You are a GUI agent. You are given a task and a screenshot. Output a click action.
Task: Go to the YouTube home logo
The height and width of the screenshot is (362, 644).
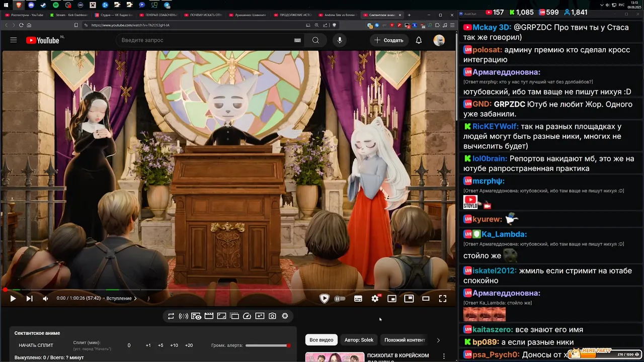[43, 40]
